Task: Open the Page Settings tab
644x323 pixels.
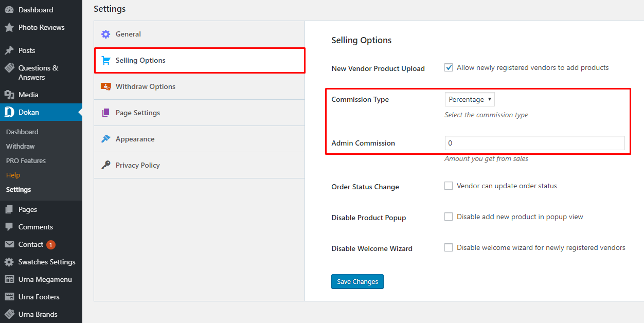Action: tap(200, 113)
